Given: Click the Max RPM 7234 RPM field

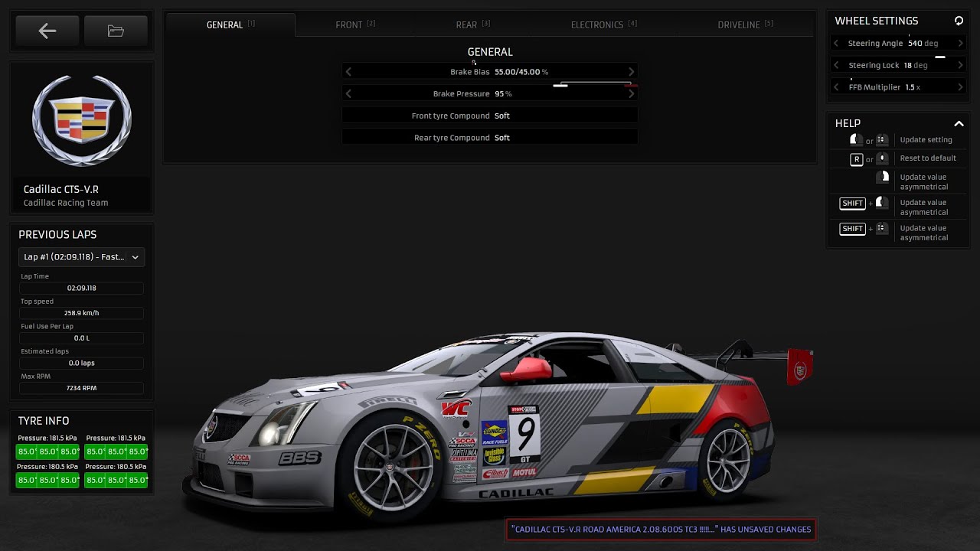Looking at the screenshot, I should coord(82,388).
